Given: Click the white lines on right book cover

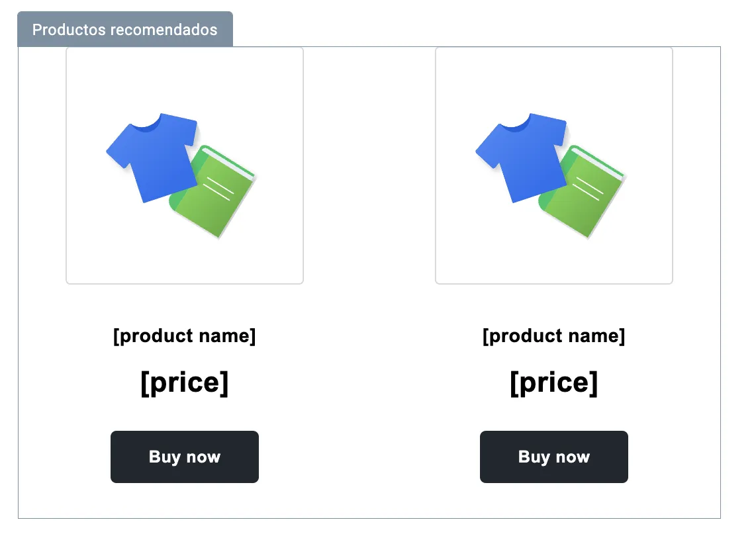Looking at the screenshot, I should [x=588, y=189].
